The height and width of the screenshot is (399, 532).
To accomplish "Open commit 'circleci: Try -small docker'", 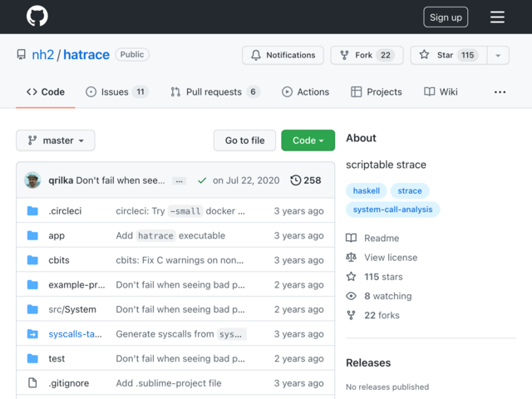I will 180,211.
